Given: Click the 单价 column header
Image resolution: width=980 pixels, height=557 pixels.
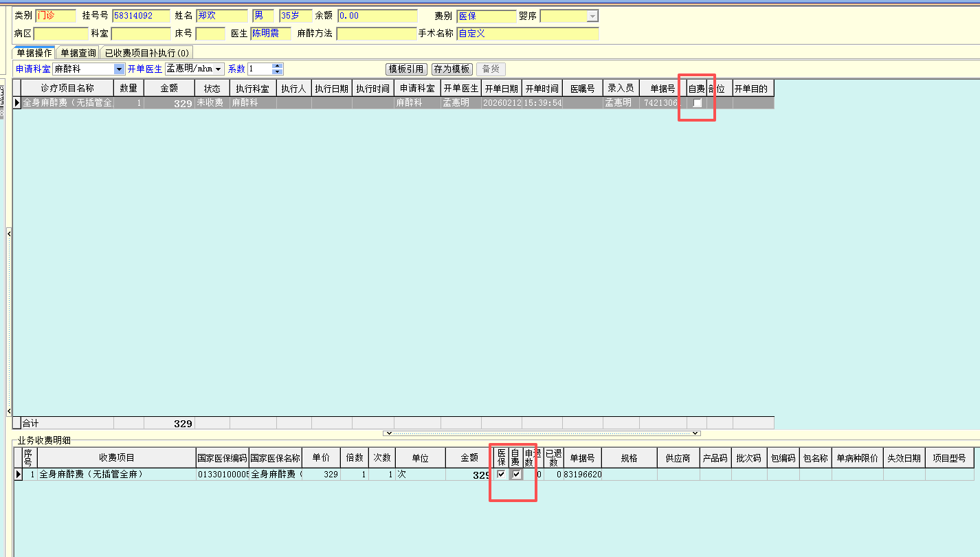Looking at the screenshot, I should (x=321, y=458).
